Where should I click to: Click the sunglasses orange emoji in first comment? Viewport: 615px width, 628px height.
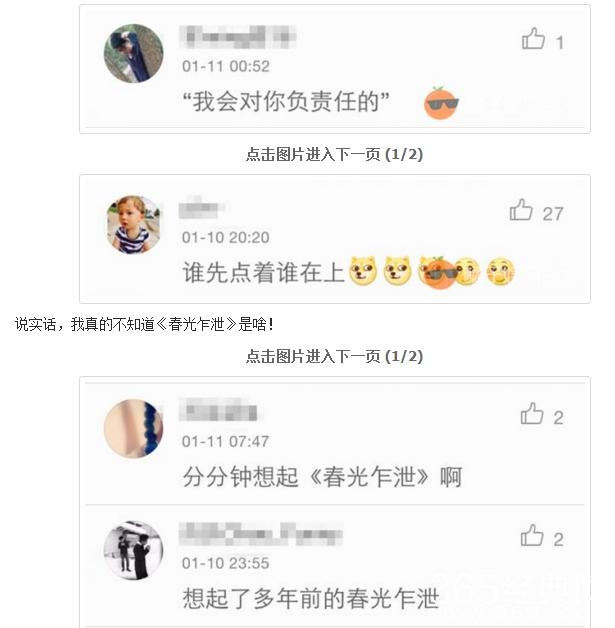pyautogui.click(x=441, y=103)
